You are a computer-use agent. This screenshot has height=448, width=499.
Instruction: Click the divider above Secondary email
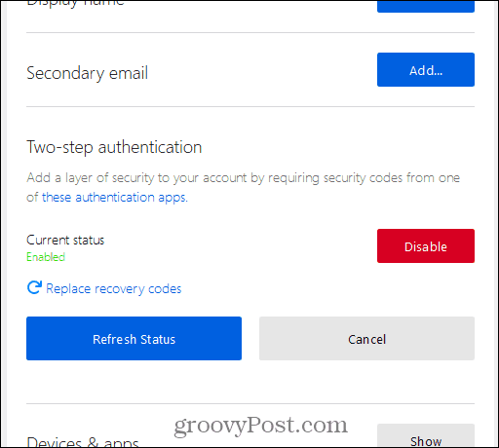click(250, 32)
